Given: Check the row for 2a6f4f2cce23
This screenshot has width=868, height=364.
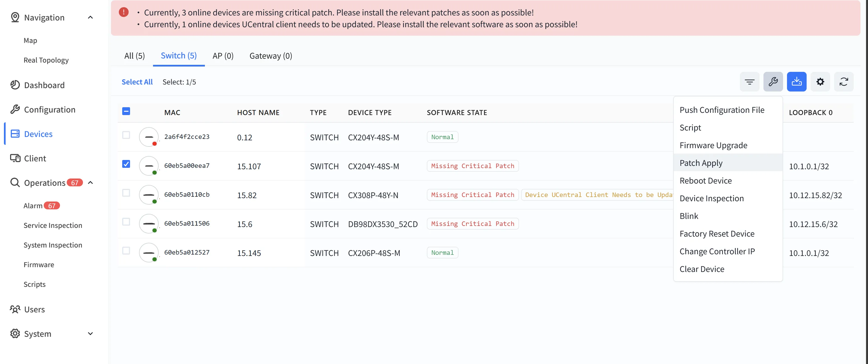Looking at the screenshot, I should [126, 135].
